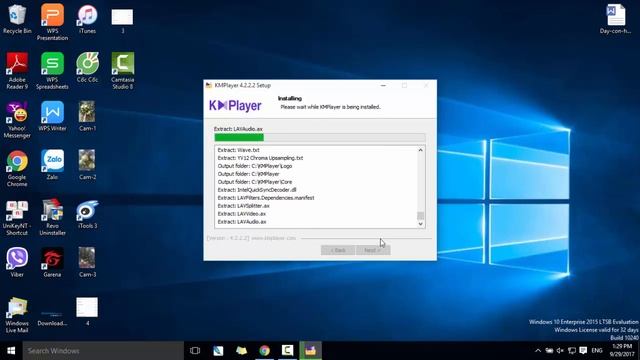Image resolution: width=640 pixels, height=360 pixels.
Task: Launch Yahoo! Messenger shortcut
Action: point(17,120)
